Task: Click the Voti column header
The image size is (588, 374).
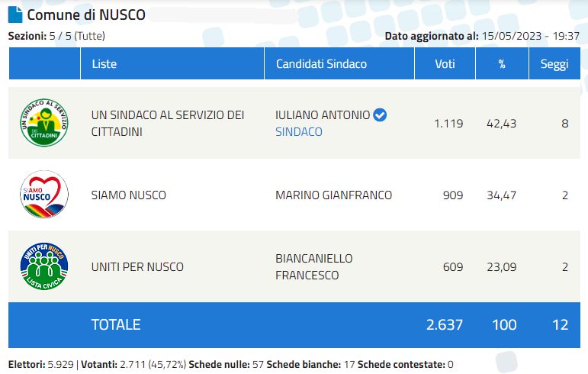Action: 445,64
